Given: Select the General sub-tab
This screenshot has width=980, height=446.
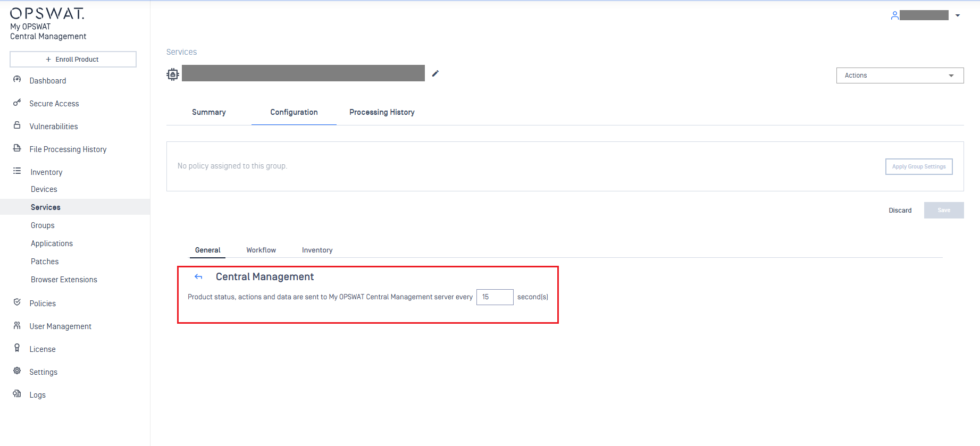Looking at the screenshot, I should click(208, 250).
